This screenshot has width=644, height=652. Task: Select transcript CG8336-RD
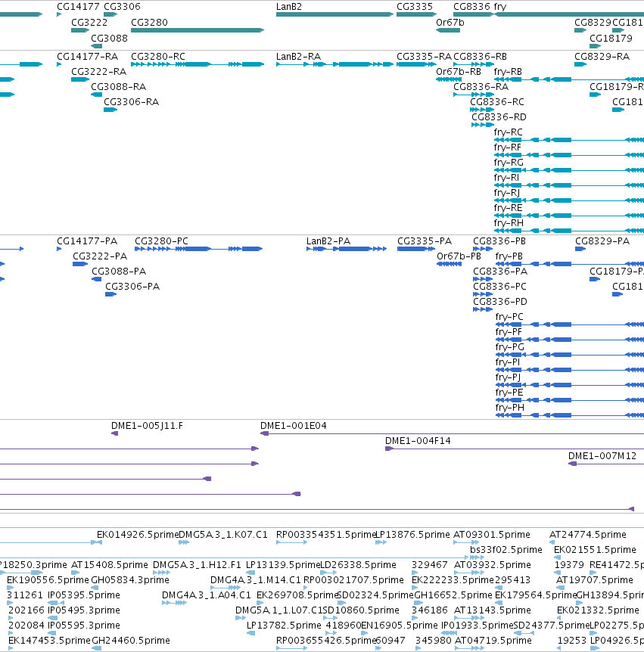(499, 116)
